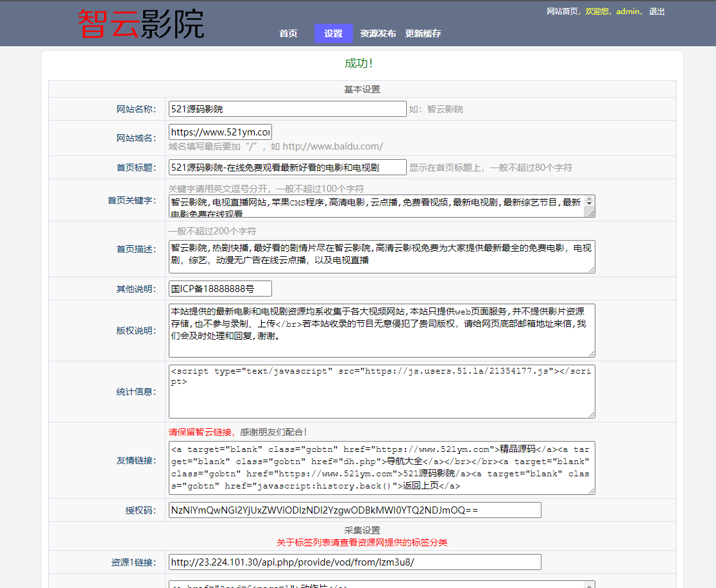Focus the 网站名称 input field
This screenshot has width=716, height=588.
pos(287,109)
